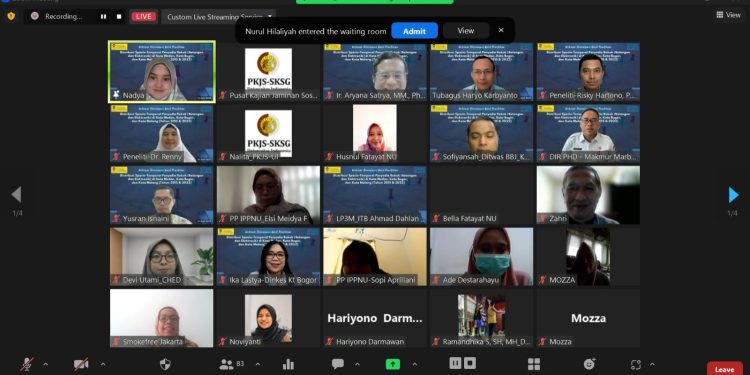Screen dimensions: 750x375
Task: Select LP3M_ITB Ahmad Dahlan tile
Action: click(x=375, y=195)
